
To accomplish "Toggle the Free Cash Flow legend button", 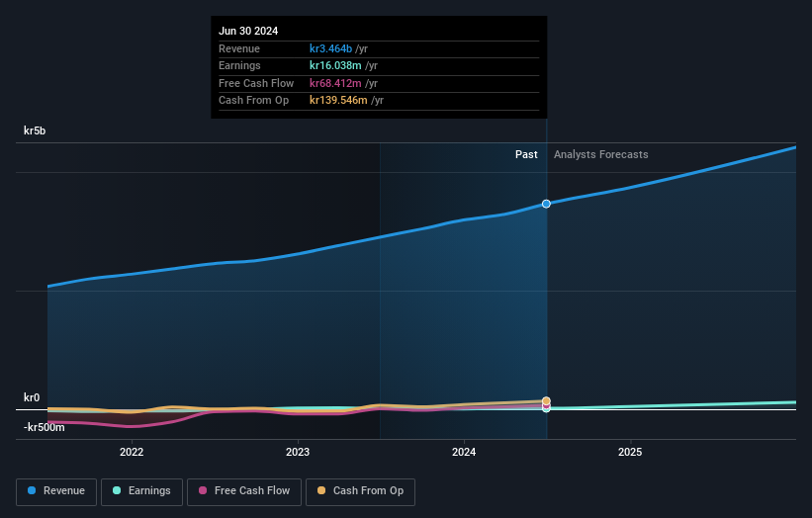I will pyautogui.click(x=244, y=491).
